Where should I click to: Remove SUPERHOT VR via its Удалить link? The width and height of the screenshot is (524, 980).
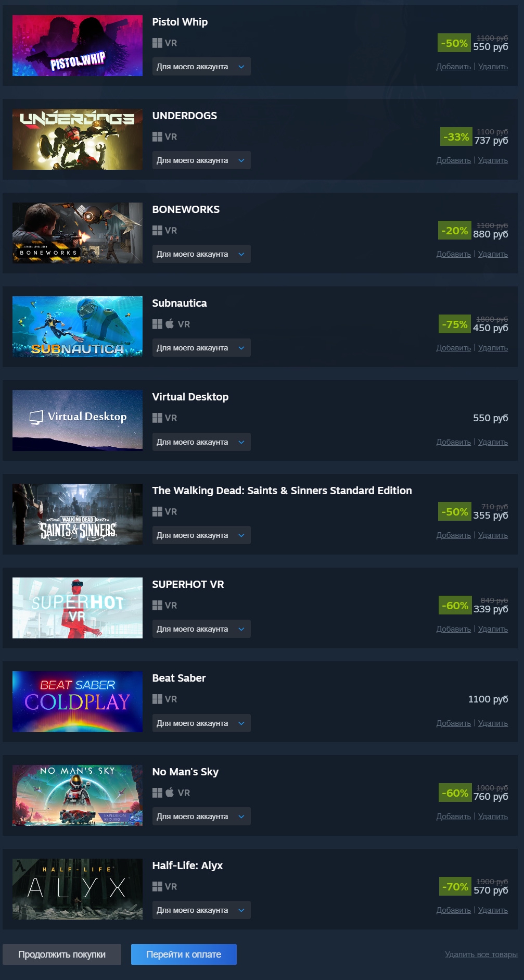(x=493, y=629)
